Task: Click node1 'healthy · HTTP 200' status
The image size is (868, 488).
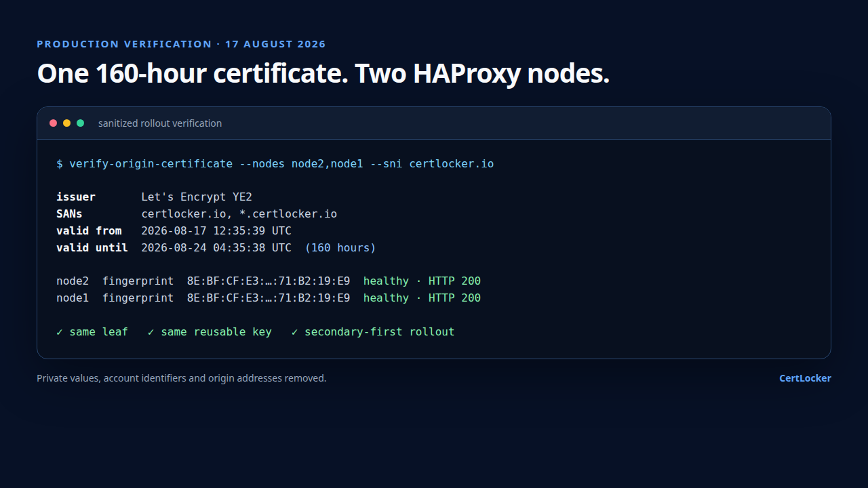Action: click(422, 298)
